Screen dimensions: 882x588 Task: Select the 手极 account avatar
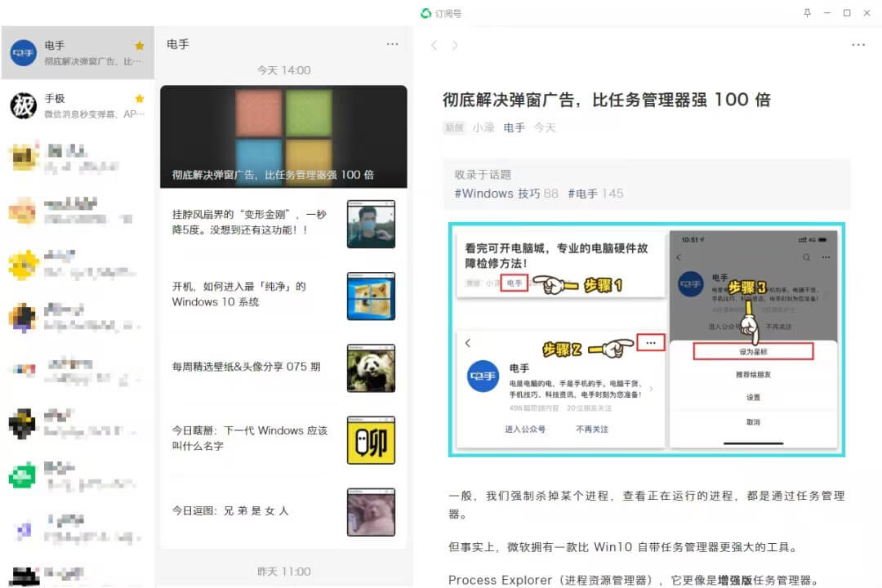point(24,105)
